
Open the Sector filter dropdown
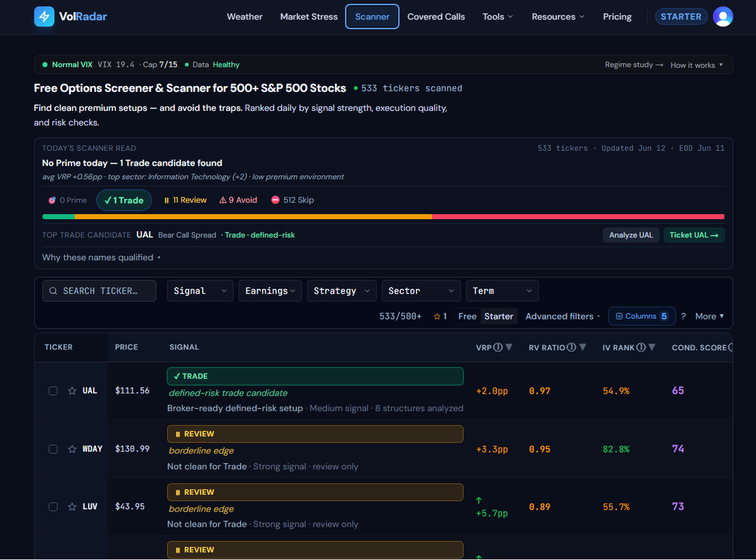coord(421,291)
